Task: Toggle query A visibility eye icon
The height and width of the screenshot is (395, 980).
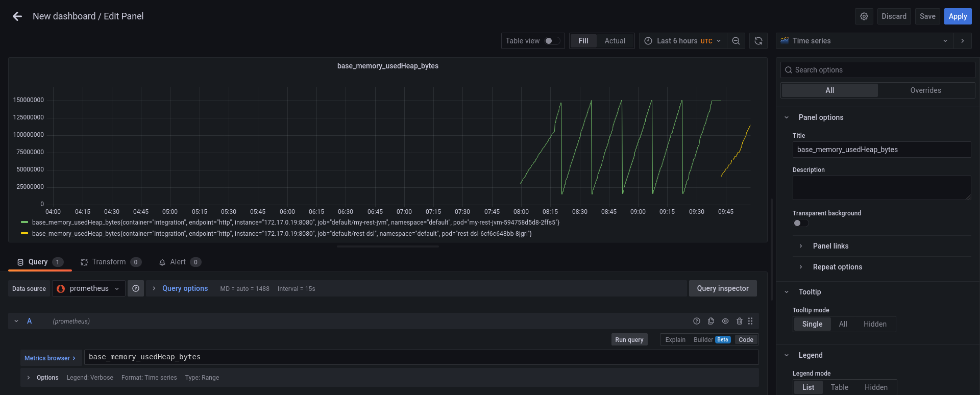Action: (725, 321)
